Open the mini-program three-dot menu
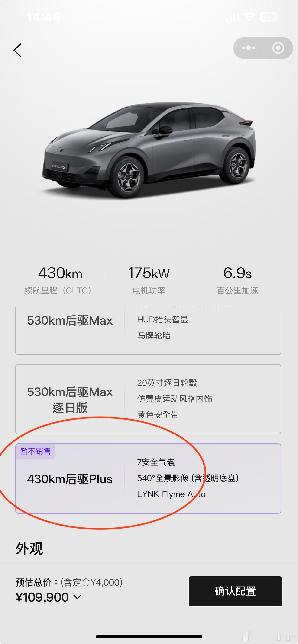The image size is (298, 644). (248, 48)
